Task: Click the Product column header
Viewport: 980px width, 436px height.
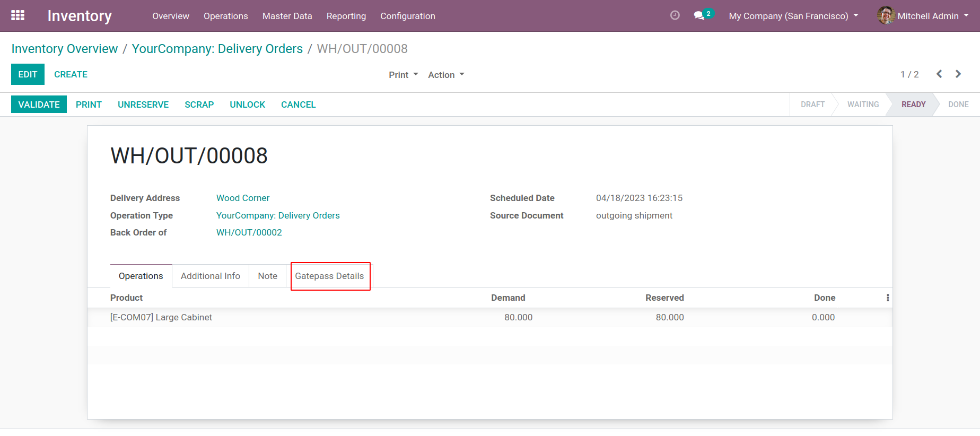Action: pos(126,298)
